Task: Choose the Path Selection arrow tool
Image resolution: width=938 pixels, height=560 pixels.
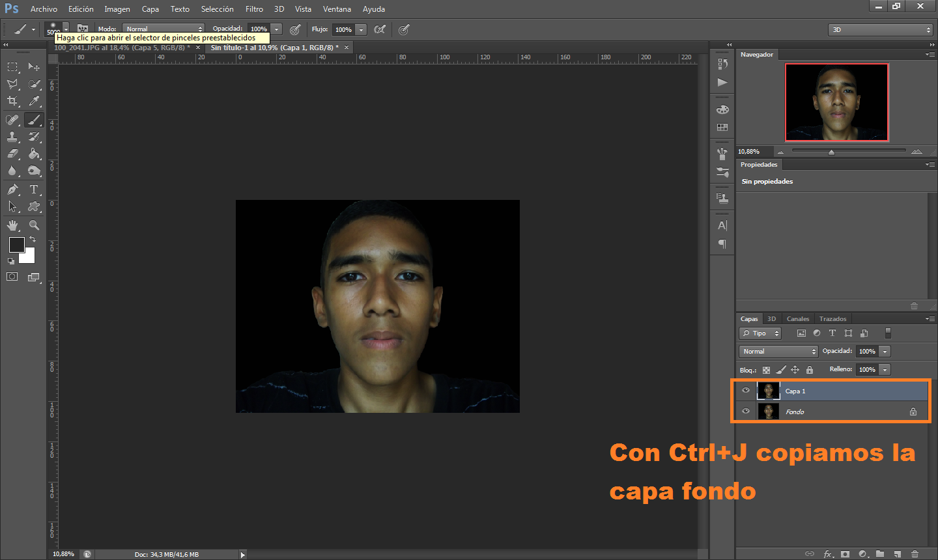Action: pos(12,206)
